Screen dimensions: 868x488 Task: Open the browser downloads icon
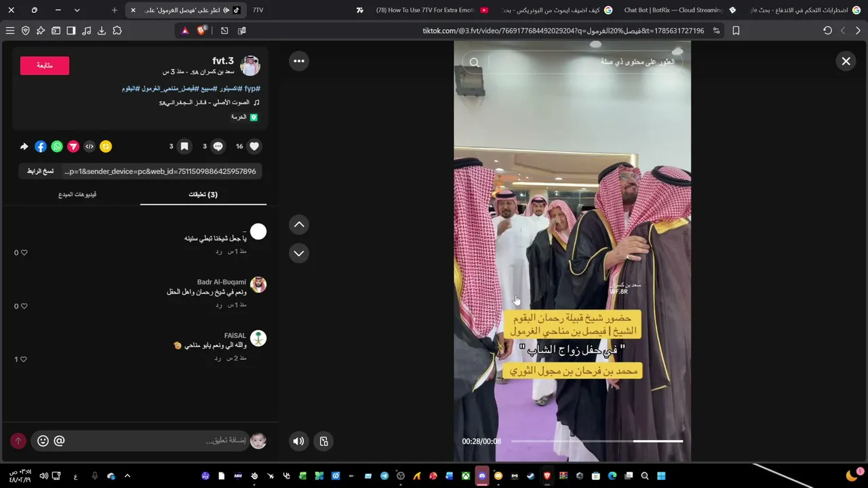pos(102,30)
